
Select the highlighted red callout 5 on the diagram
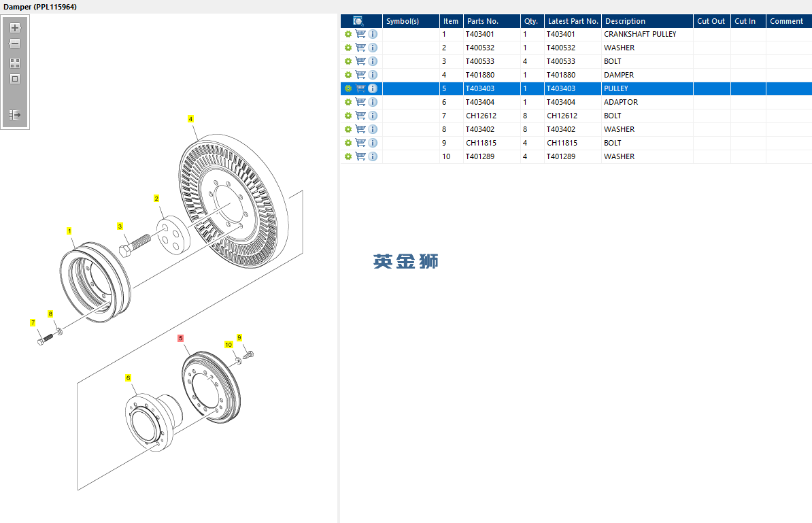click(180, 338)
